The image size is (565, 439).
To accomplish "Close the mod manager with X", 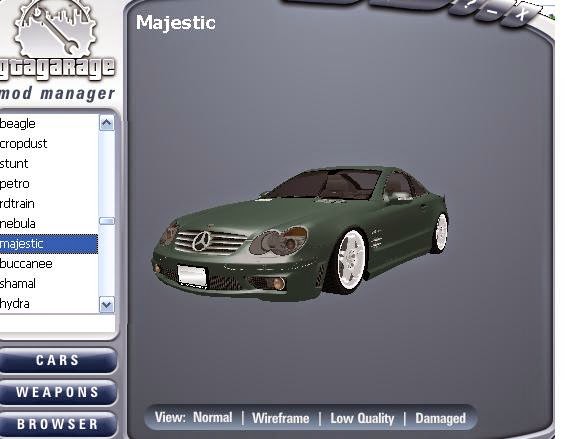I will coord(521,15).
